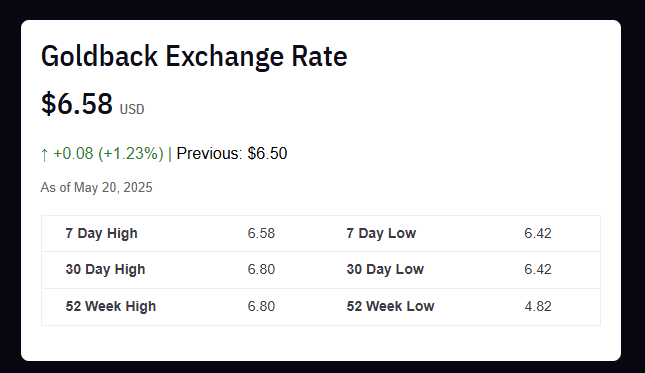Click the 7 Day Low value 6.42
645x373 pixels.
538,233
